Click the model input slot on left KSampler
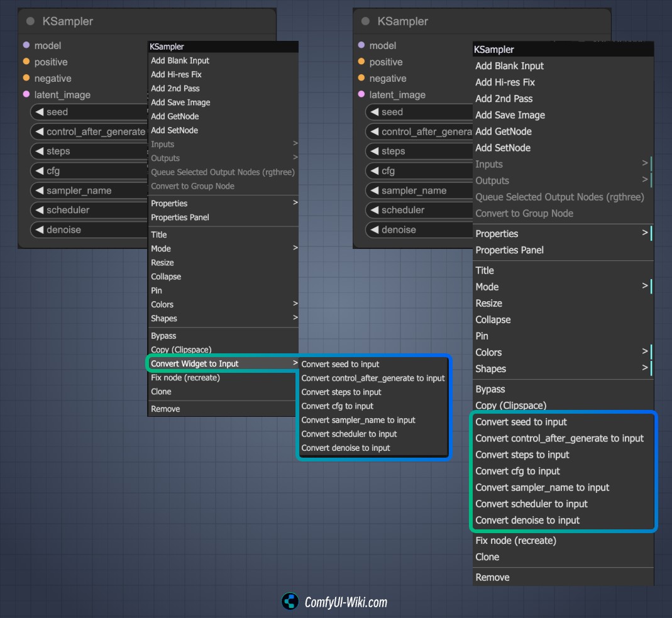The width and height of the screenshot is (672, 618). click(x=26, y=45)
